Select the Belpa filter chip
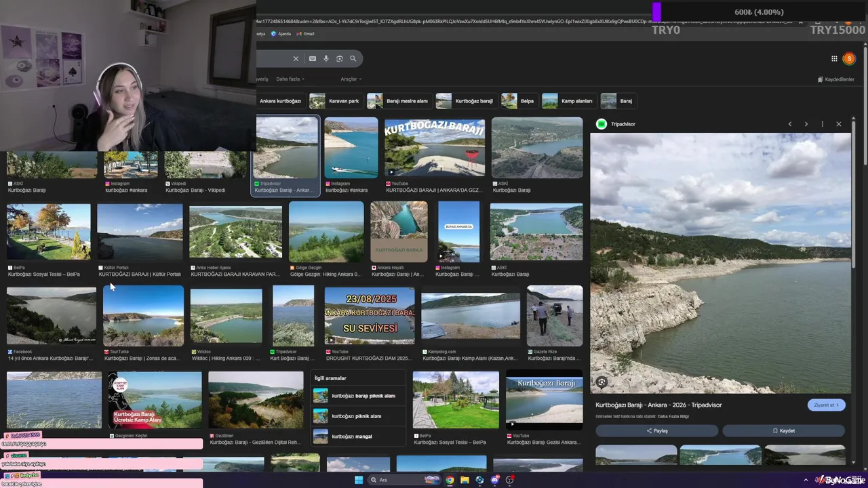868x488 pixels. [x=519, y=101]
